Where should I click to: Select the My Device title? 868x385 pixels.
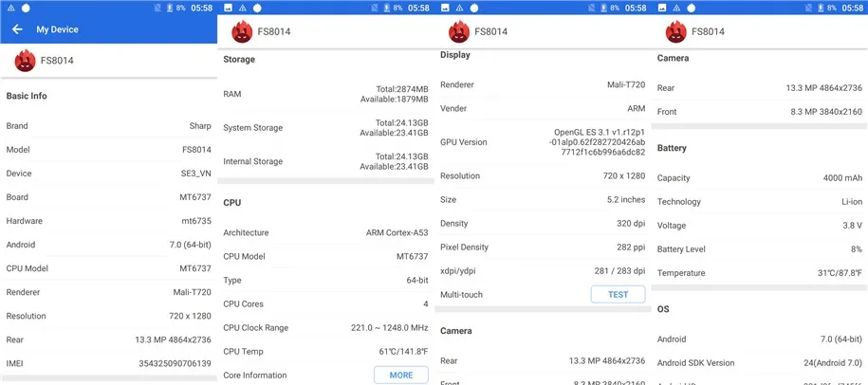[x=58, y=29]
